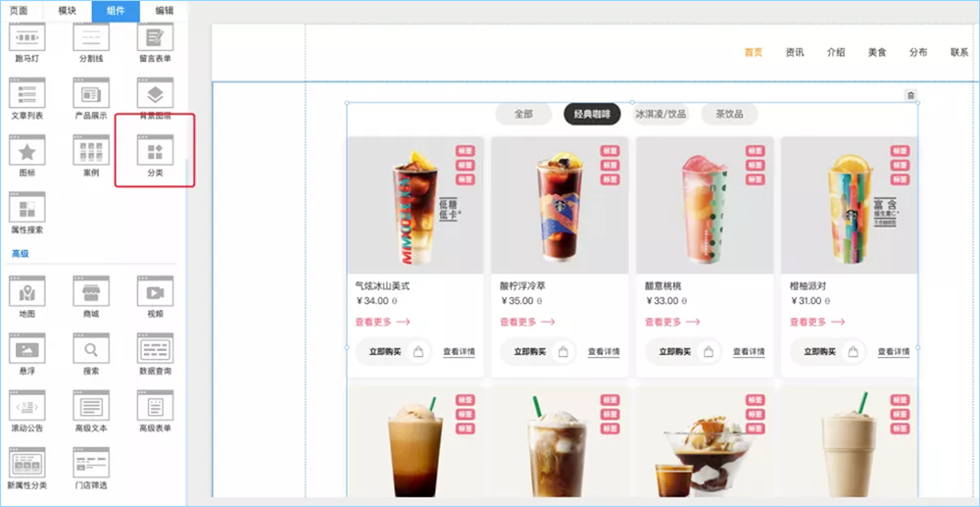The image size is (980, 507).
Task: Open the 醋意桃桃 product image
Action: 705,205
